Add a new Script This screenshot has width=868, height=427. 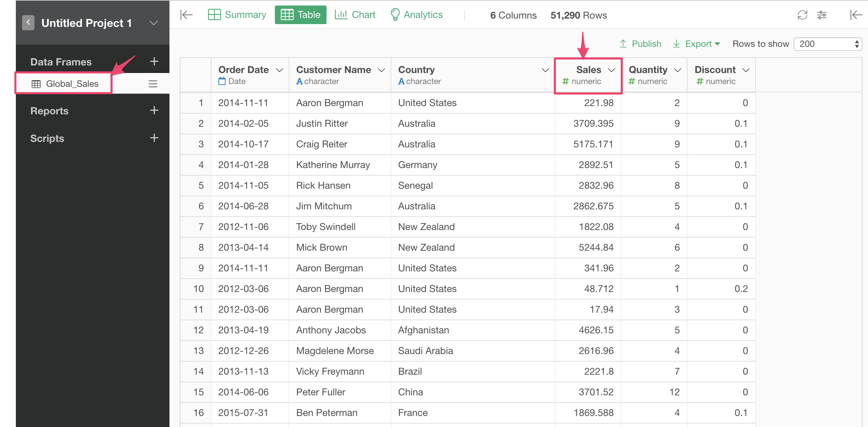click(x=154, y=138)
